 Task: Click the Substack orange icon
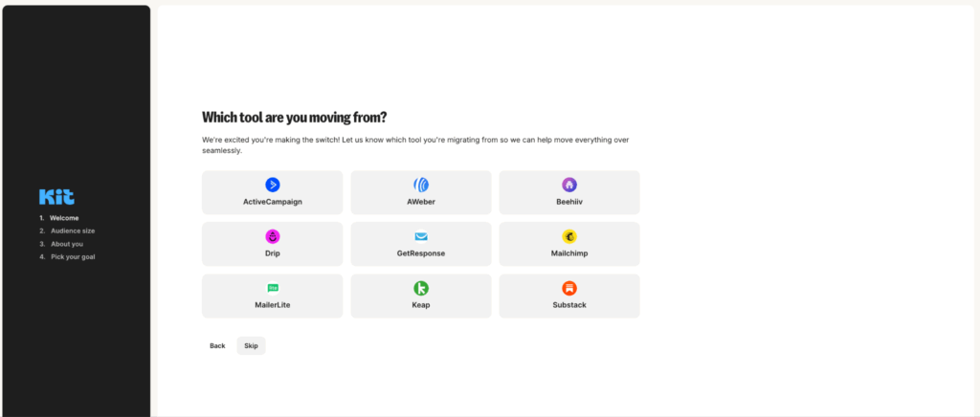click(569, 289)
